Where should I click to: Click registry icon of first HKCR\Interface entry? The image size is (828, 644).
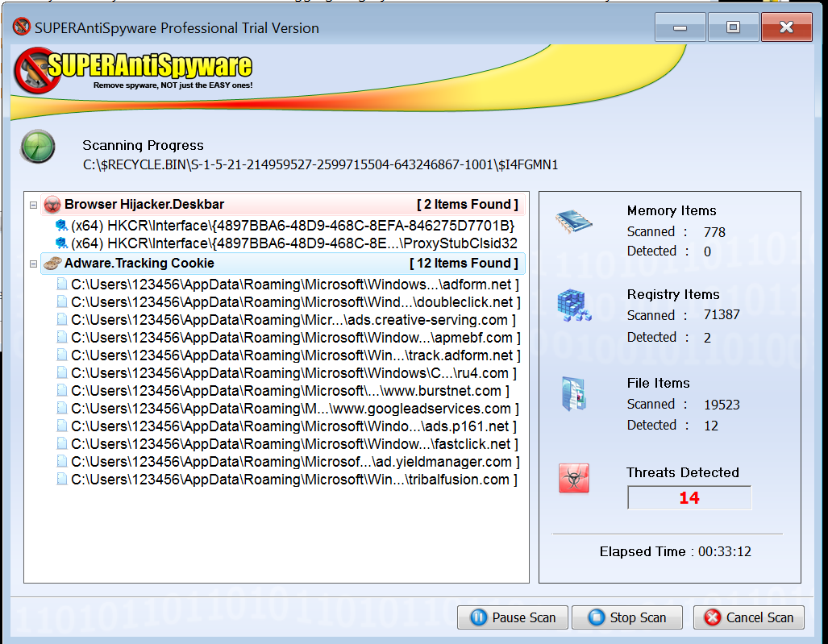pyautogui.click(x=61, y=226)
